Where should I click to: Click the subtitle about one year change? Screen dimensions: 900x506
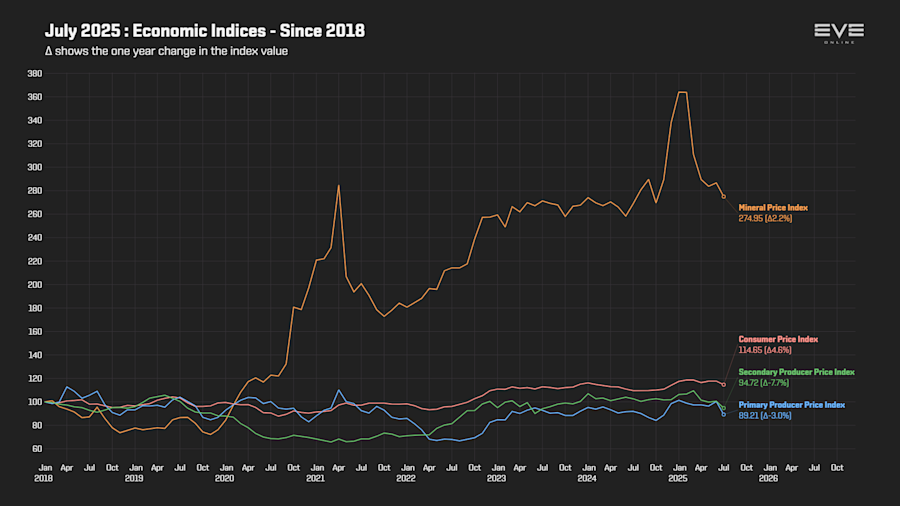pos(166,51)
